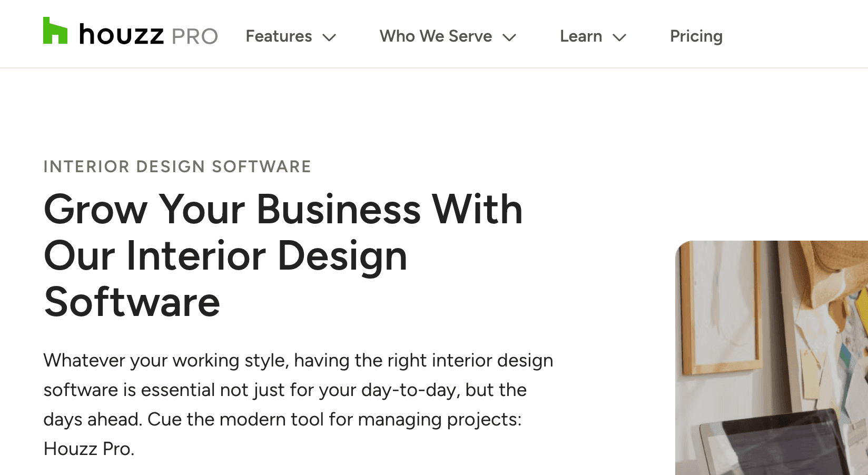Expand the Features dropdown chevron
This screenshot has height=475, width=868.
[x=329, y=38]
